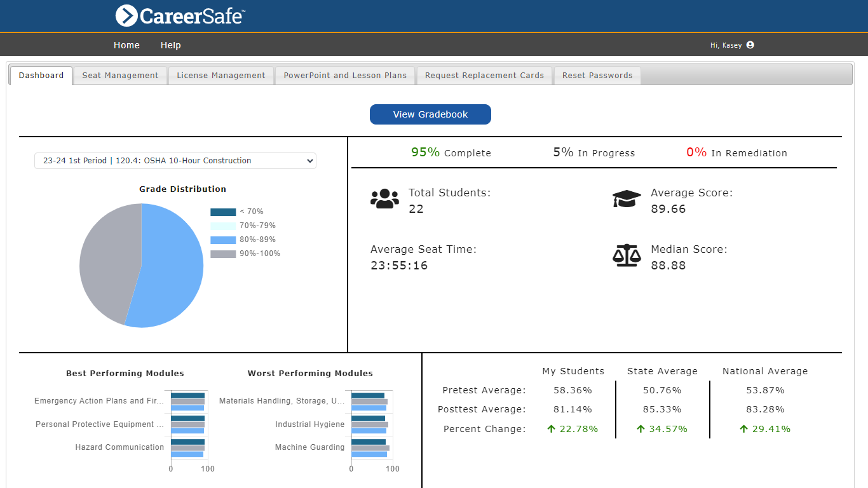Navigate to the Home link

[x=126, y=45]
